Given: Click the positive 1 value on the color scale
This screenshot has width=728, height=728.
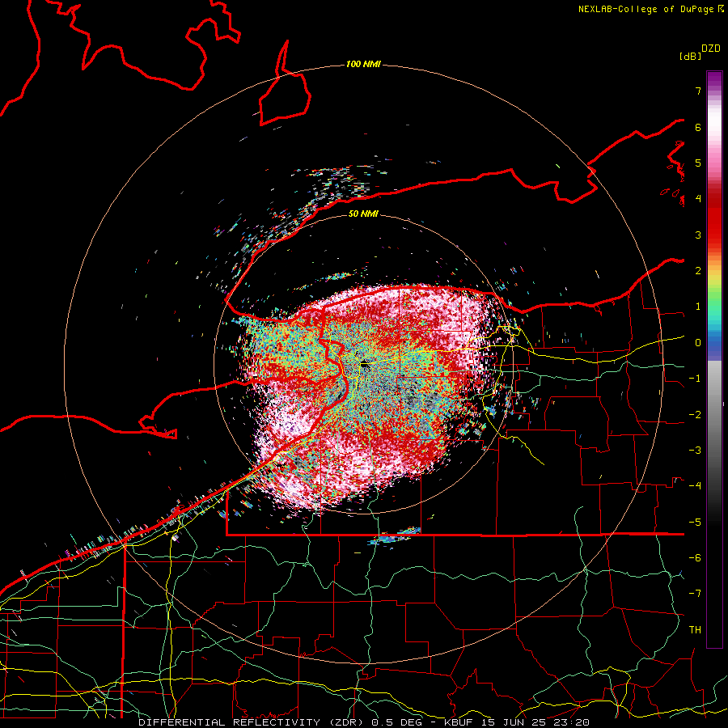Looking at the screenshot, I should (698, 307).
